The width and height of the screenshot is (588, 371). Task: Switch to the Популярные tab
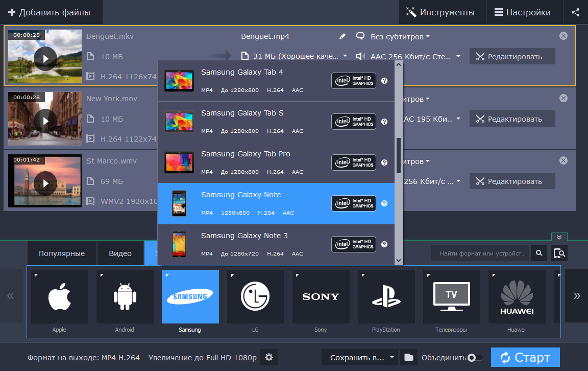[62, 253]
